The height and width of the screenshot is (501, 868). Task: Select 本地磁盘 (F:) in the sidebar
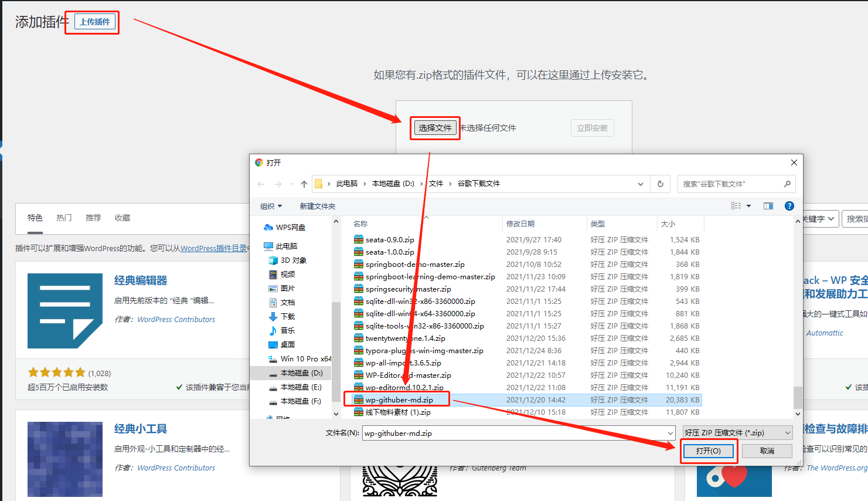[x=295, y=401]
